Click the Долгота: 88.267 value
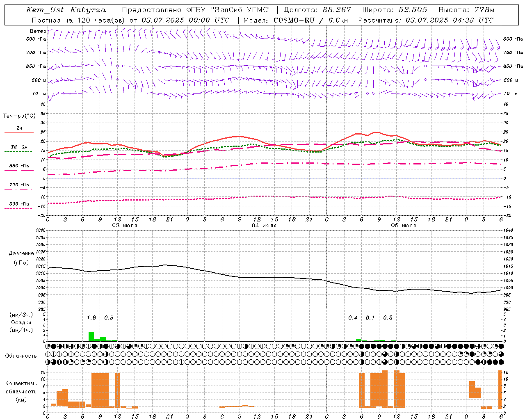The width and height of the screenshot is (525, 420). (317, 10)
